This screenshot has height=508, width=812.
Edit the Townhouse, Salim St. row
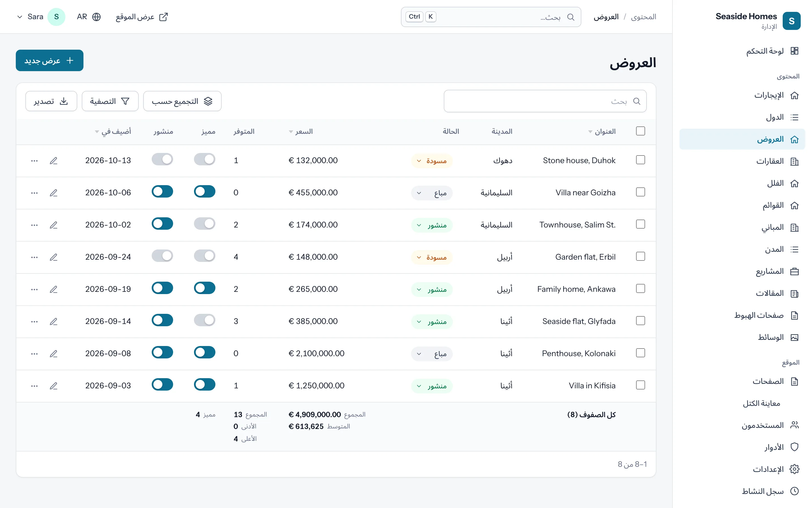click(54, 225)
